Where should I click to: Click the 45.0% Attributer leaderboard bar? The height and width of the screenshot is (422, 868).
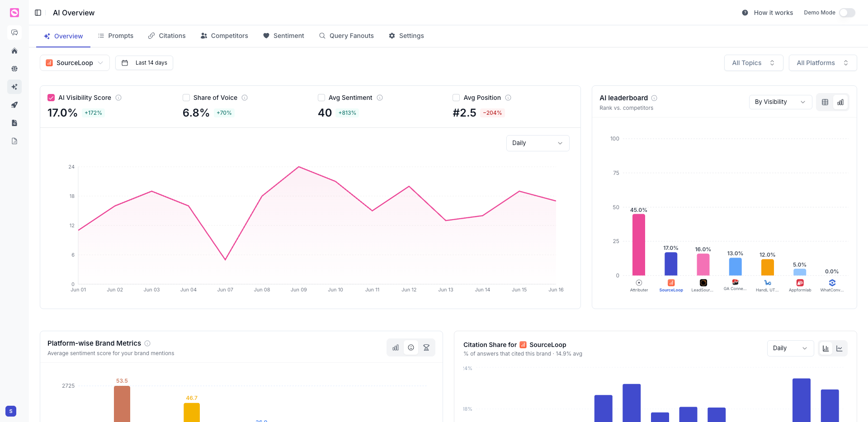coord(639,245)
